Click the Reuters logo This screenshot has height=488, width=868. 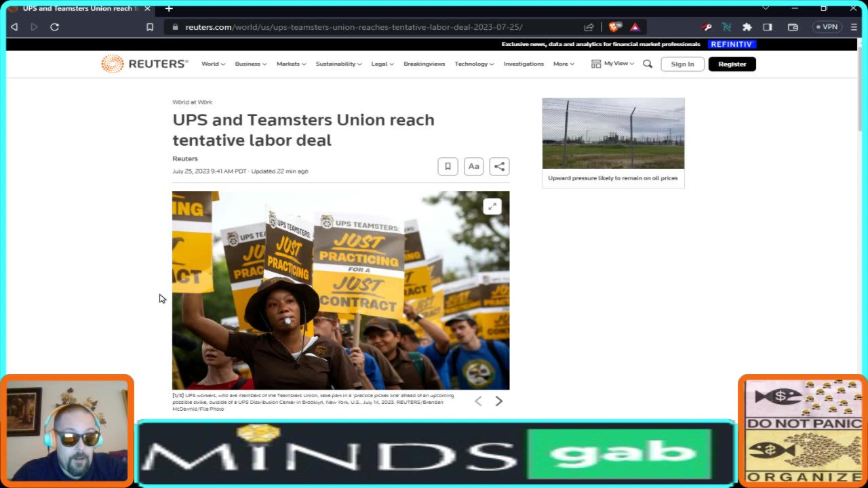point(144,64)
